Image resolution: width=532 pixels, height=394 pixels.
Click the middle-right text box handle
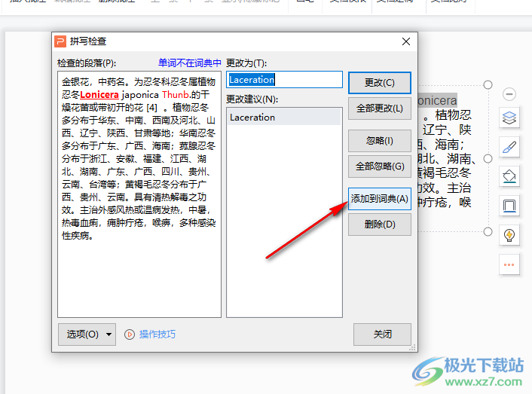(488, 158)
